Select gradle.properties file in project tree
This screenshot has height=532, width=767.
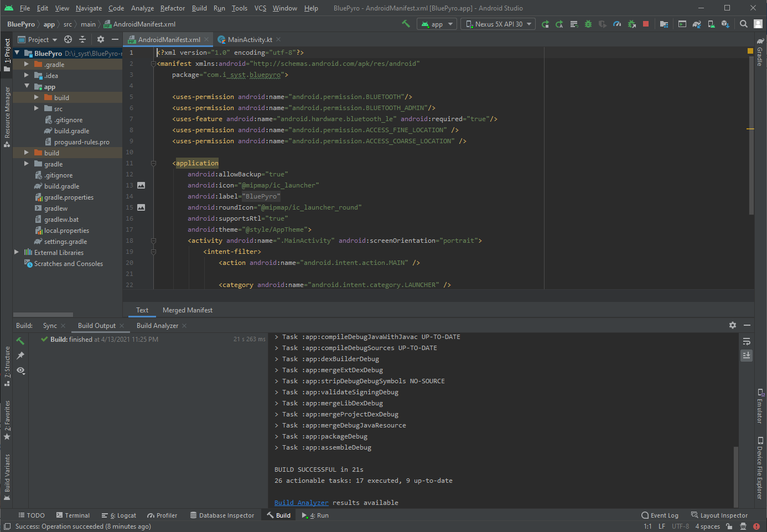tap(69, 197)
